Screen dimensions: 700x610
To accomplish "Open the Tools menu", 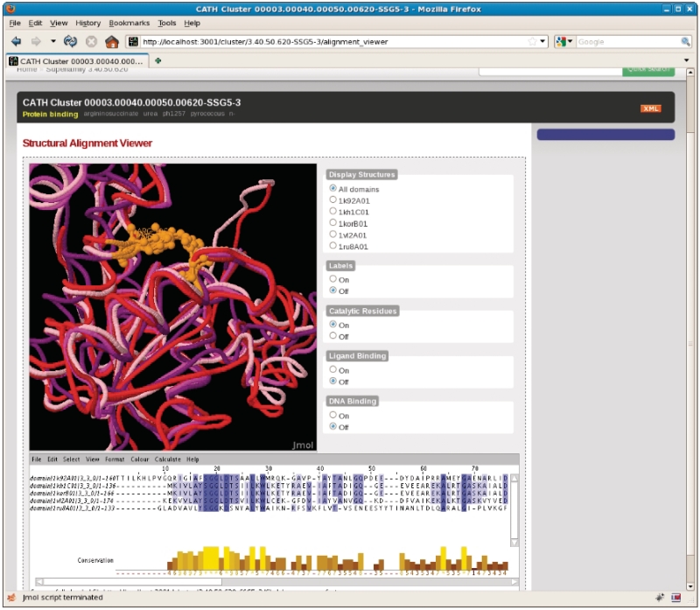I will point(167,23).
